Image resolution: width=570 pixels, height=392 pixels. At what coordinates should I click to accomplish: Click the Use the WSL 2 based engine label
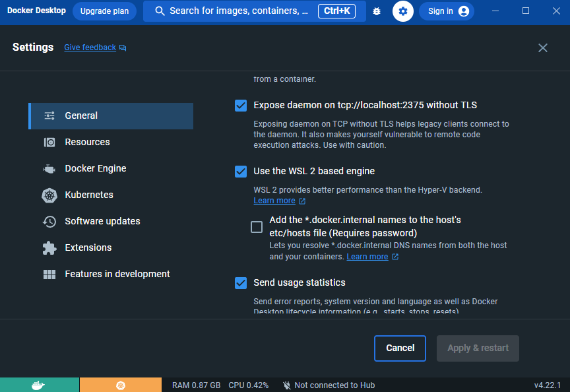tap(314, 172)
